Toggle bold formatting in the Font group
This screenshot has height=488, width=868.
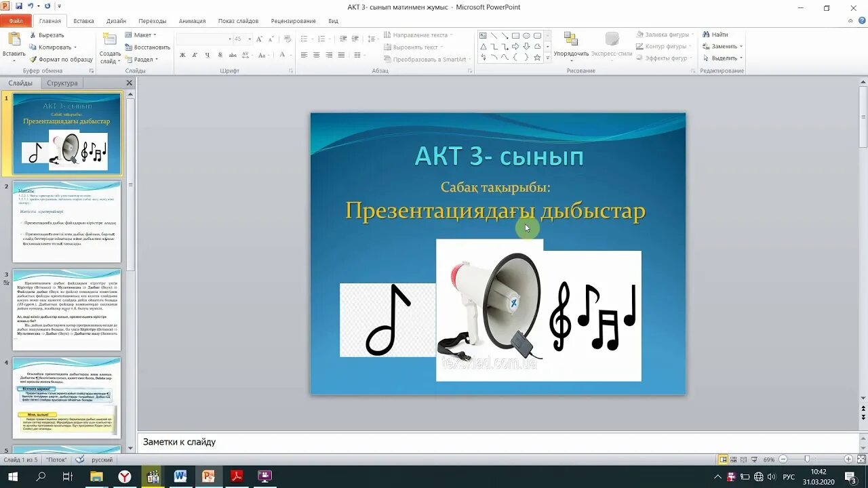(x=183, y=54)
